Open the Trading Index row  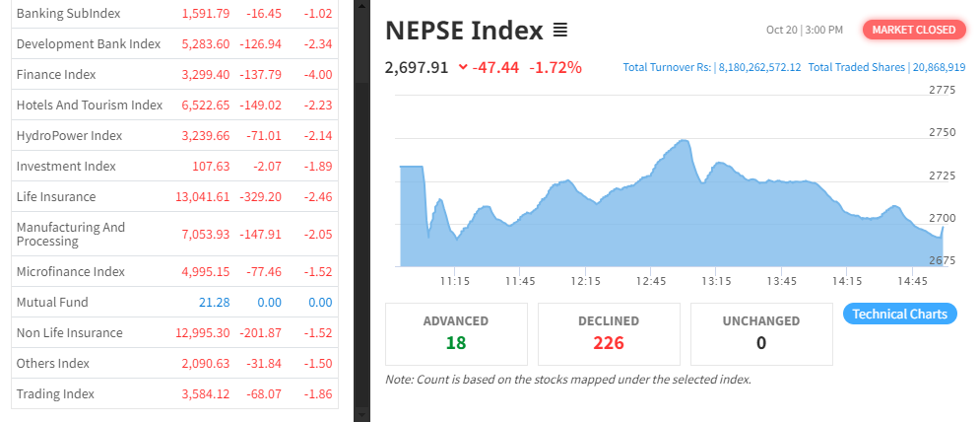pyautogui.click(x=174, y=393)
